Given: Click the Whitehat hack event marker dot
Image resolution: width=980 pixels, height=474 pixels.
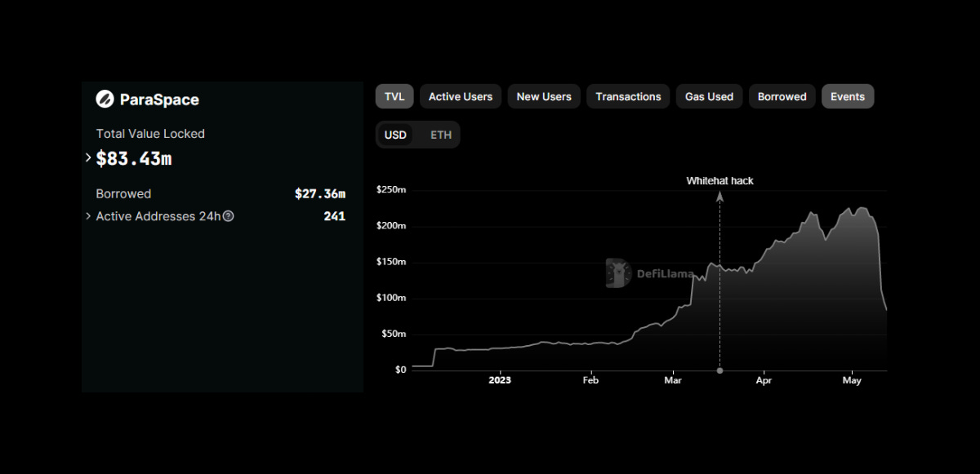Looking at the screenshot, I should coord(719,370).
